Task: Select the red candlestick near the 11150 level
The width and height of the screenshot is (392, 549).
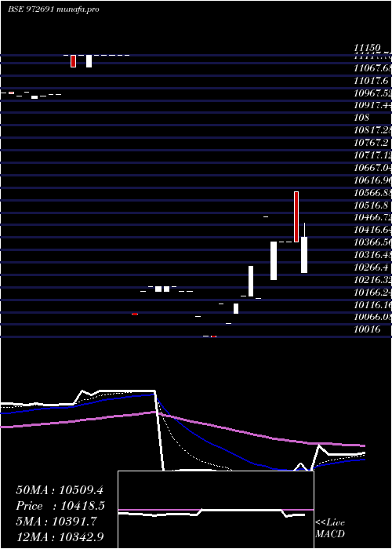Action: (73, 61)
